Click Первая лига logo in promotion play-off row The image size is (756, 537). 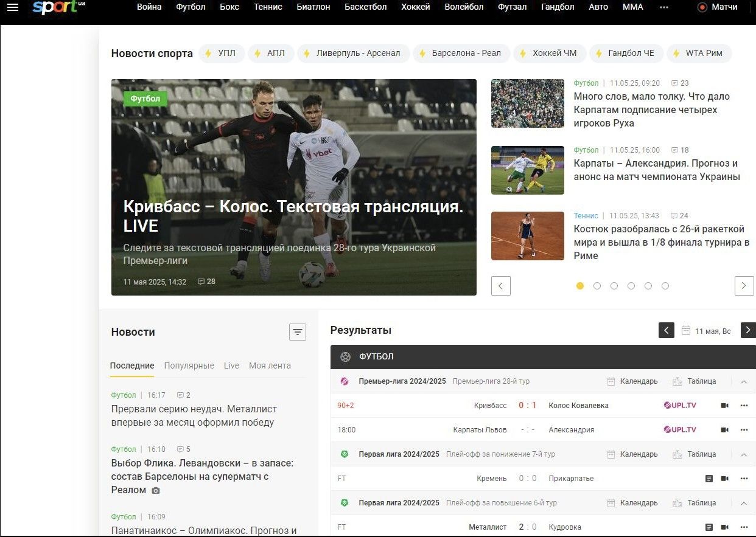pos(345,503)
